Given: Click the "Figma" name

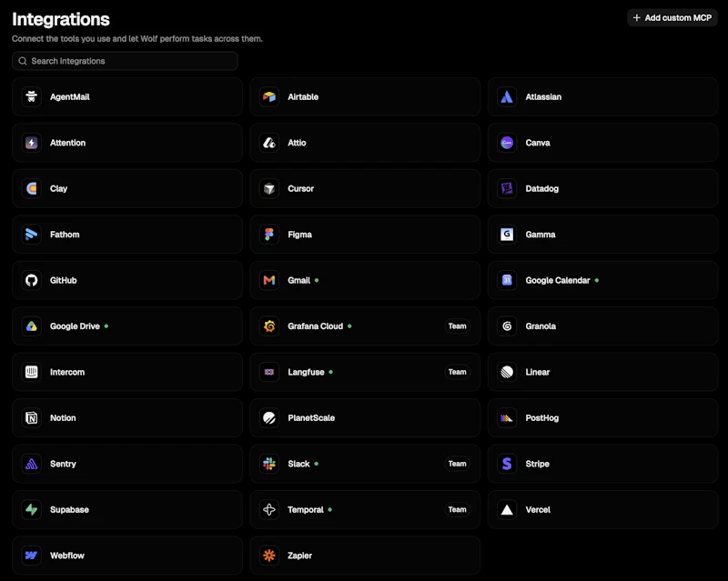Looking at the screenshot, I should click(300, 235).
